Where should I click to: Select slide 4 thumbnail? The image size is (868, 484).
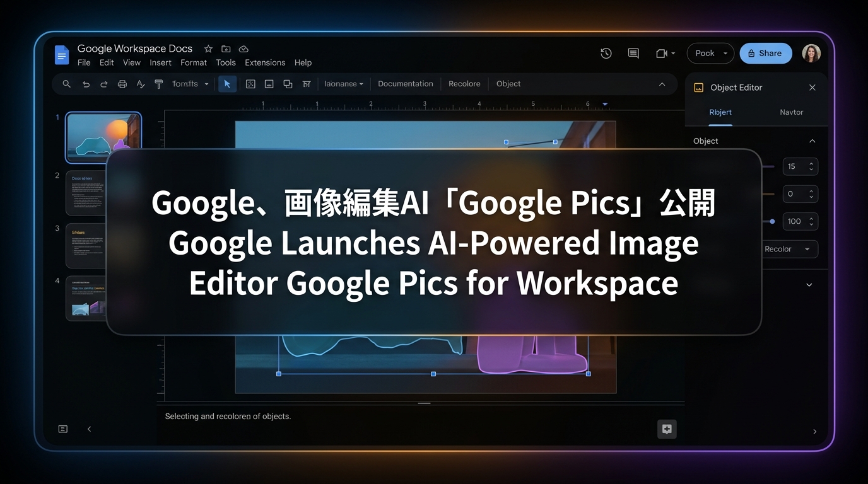coord(87,298)
